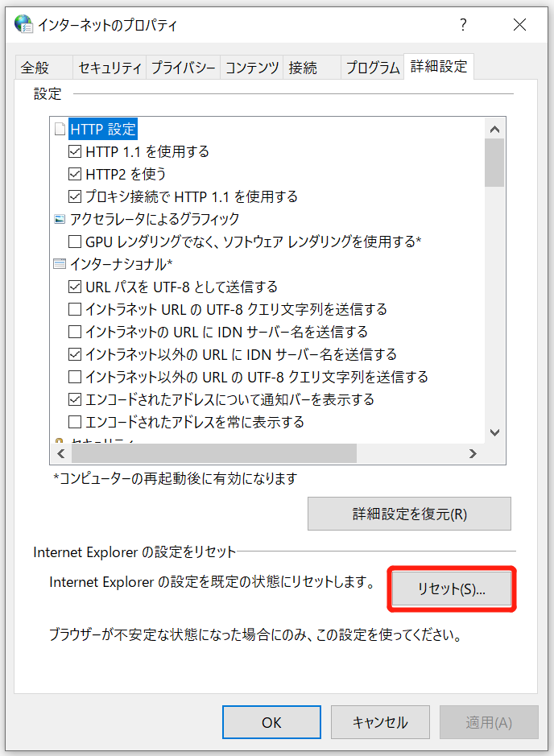The width and height of the screenshot is (554, 756).
Task: Toggle プロキシ接続で HTTP 1.1 を使用する checkbox
Action: pyautogui.click(x=75, y=196)
